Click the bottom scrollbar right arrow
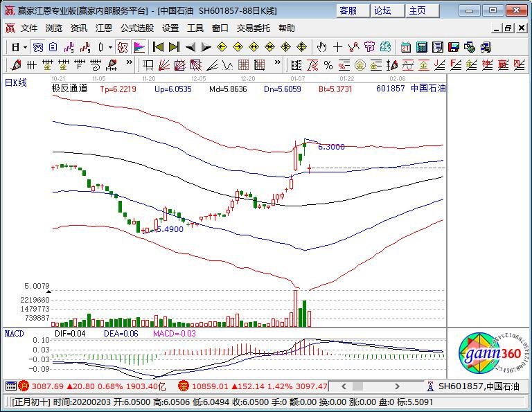The image size is (532, 412). point(397,386)
